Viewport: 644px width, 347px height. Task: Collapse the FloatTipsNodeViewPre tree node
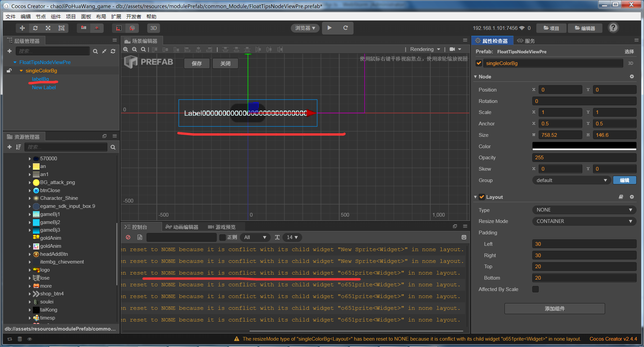[15, 62]
